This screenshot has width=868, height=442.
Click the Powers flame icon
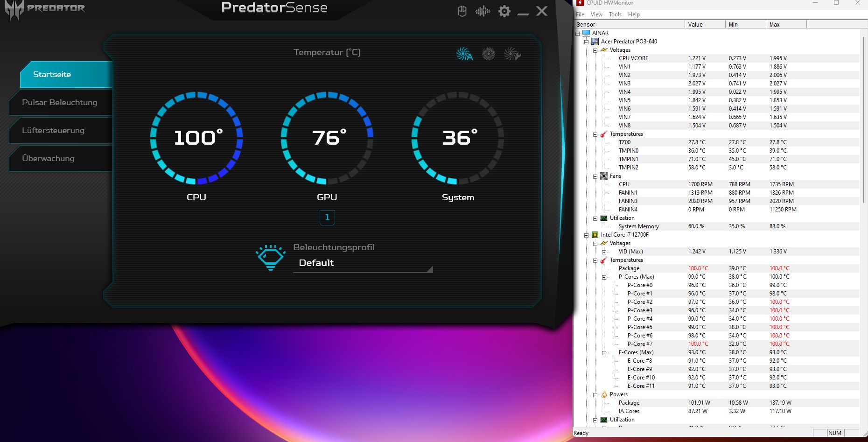pos(604,394)
